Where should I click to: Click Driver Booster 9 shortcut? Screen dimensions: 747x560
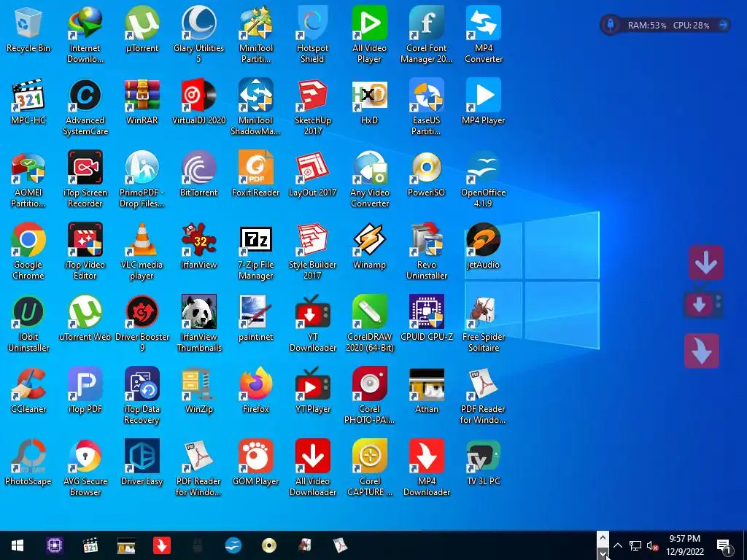[x=142, y=324]
